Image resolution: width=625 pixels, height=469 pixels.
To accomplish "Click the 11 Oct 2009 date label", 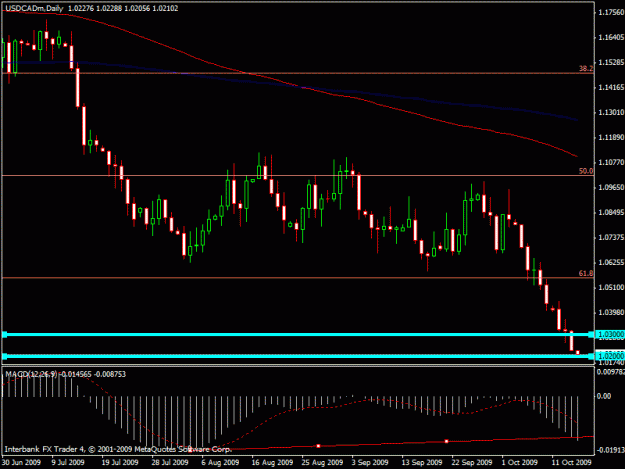I will (572, 462).
